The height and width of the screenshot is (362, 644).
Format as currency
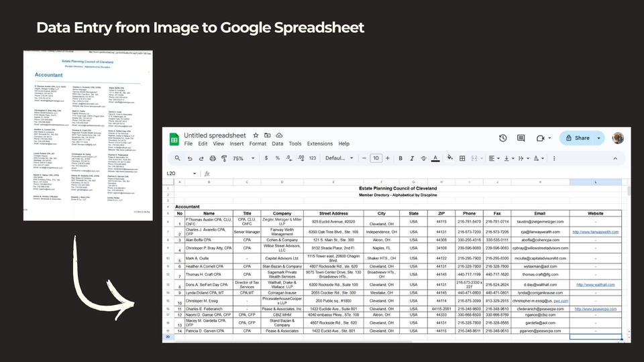pos(266,158)
